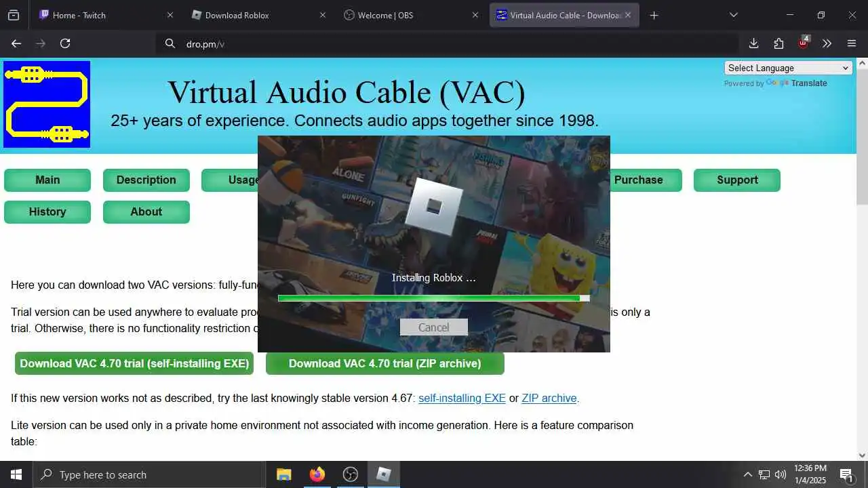
Task: Click the address bar showing dro.pm/v
Action: tap(448, 43)
